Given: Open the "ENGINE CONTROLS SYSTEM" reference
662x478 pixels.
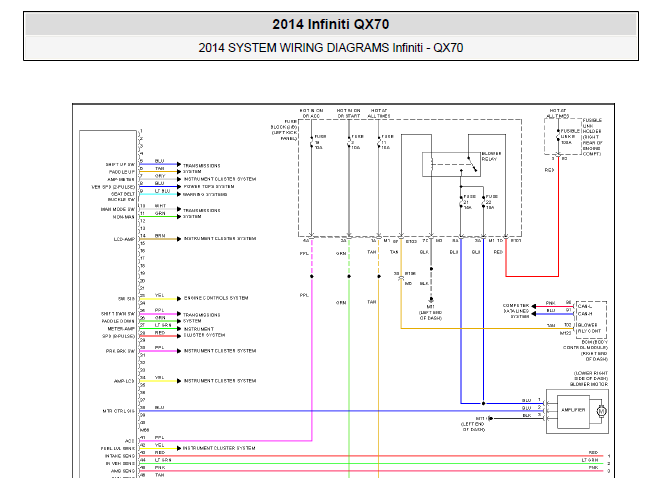Looking at the screenshot, I should coord(216,298).
